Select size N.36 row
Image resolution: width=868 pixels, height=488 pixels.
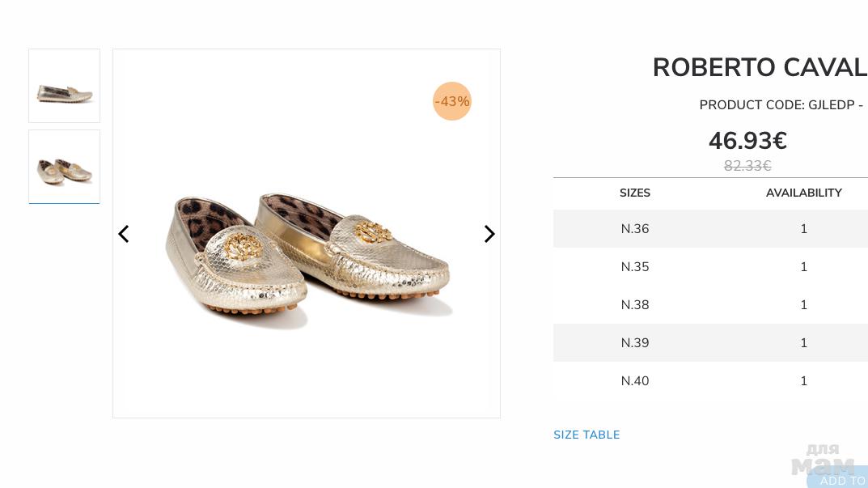click(x=635, y=229)
